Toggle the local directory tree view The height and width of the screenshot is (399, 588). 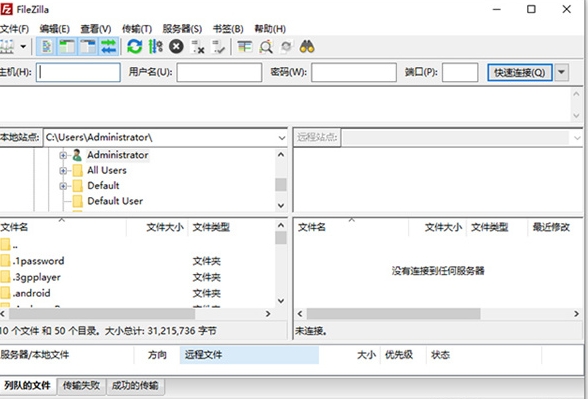tap(67, 47)
